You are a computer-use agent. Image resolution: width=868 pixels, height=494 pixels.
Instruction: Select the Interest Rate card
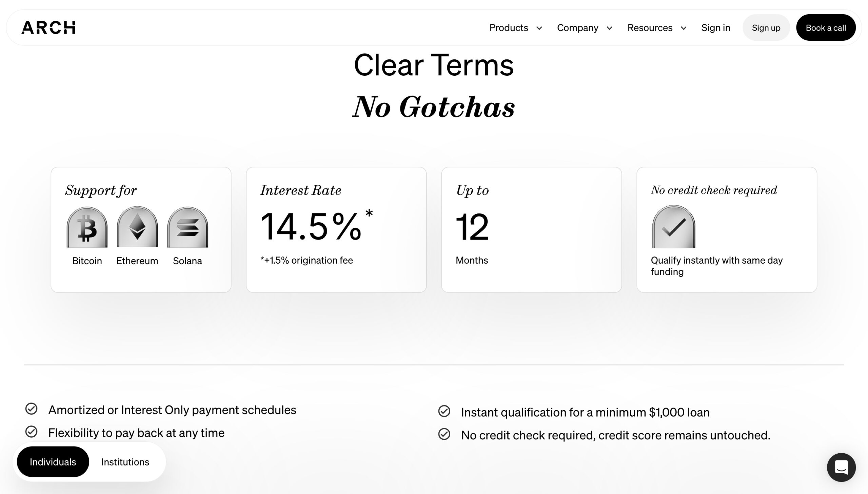(337, 229)
